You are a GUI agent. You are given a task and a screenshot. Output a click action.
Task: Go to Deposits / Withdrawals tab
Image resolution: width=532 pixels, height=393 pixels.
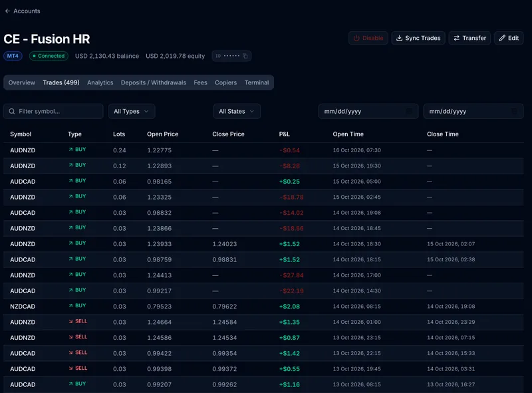(154, 82)
